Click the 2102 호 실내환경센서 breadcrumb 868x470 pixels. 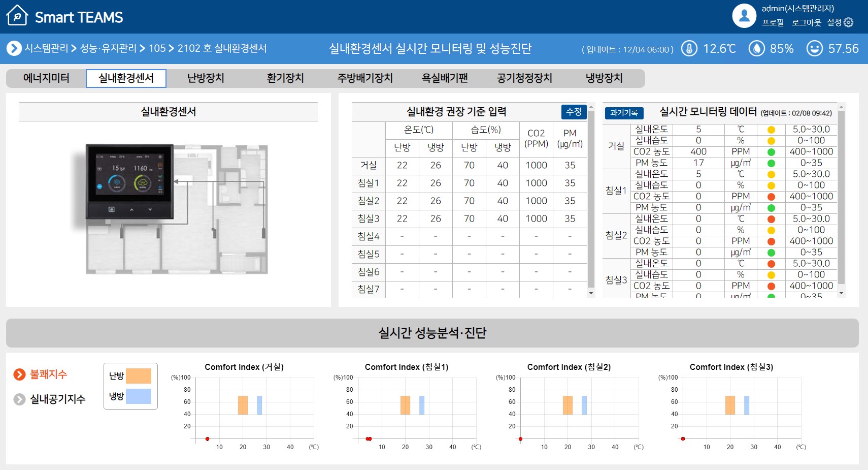(x=222, y=48)
